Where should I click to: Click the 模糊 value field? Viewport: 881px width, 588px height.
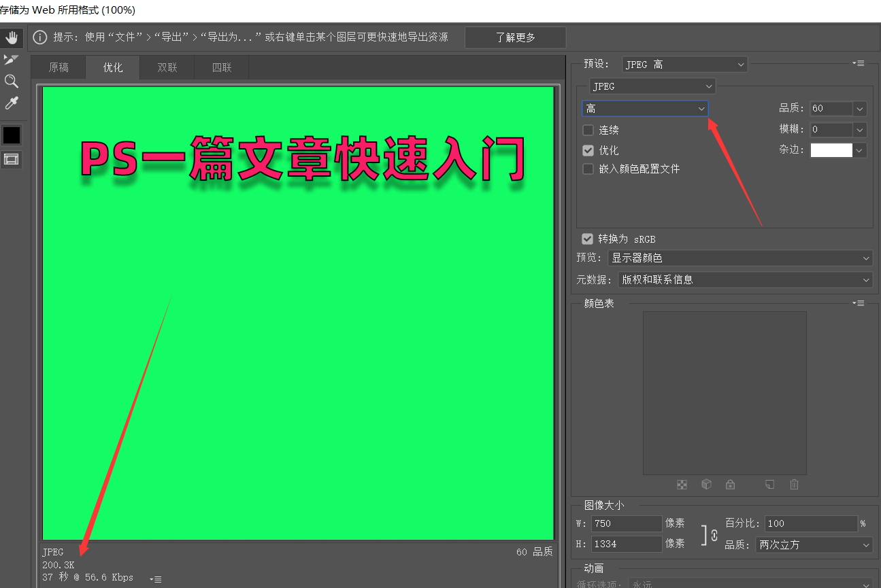tap(831, 129)
